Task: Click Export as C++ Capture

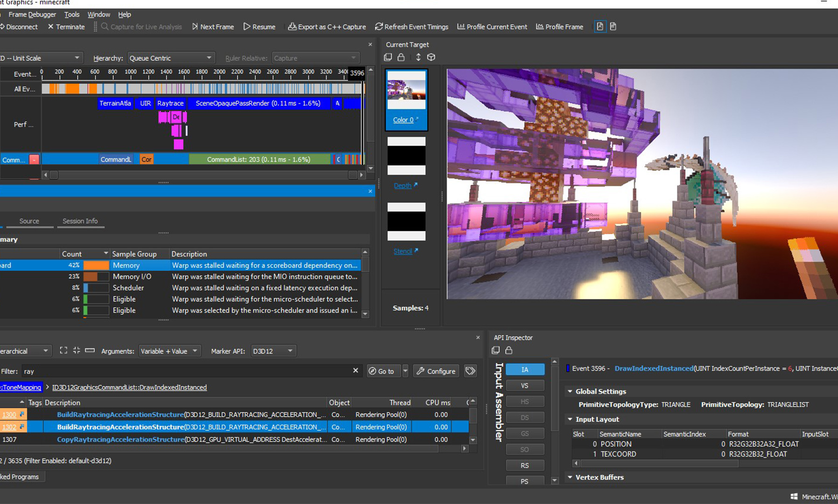Action: coord(327,27)
